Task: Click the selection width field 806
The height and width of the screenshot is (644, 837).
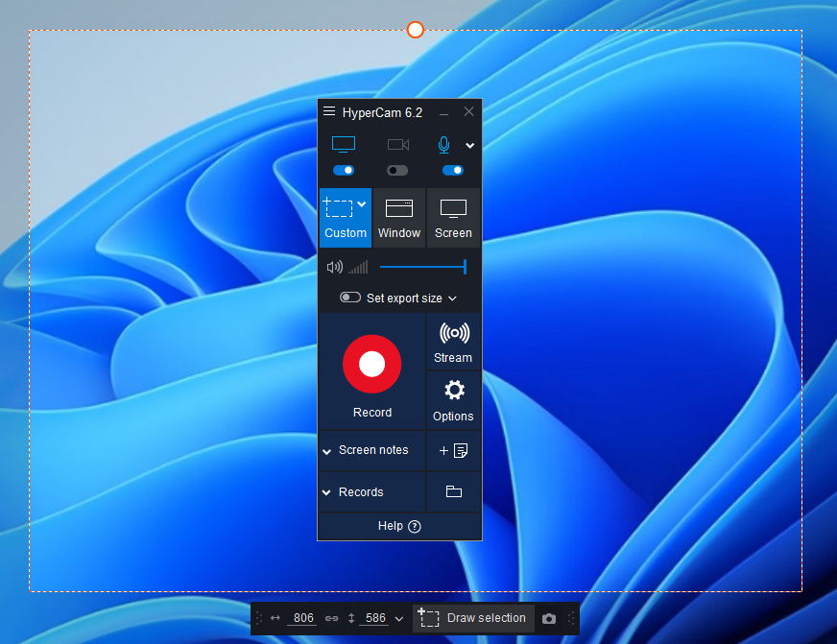Action: point(303,618)
